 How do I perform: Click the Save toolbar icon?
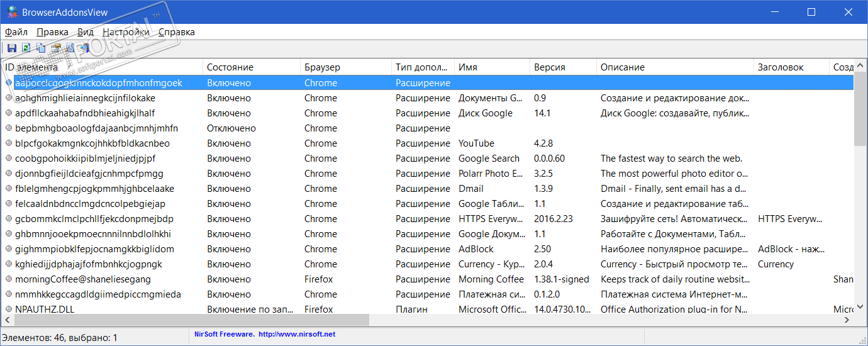pos(11,48)
